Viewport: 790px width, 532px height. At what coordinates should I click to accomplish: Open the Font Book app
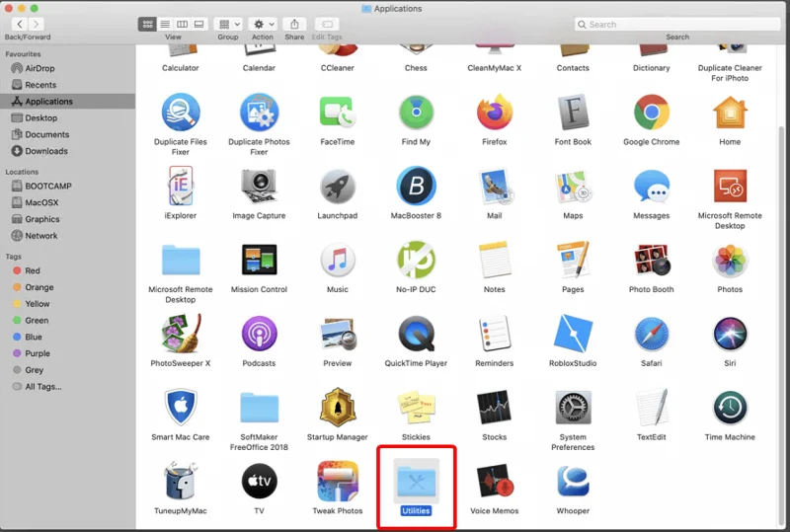(573, 113)
